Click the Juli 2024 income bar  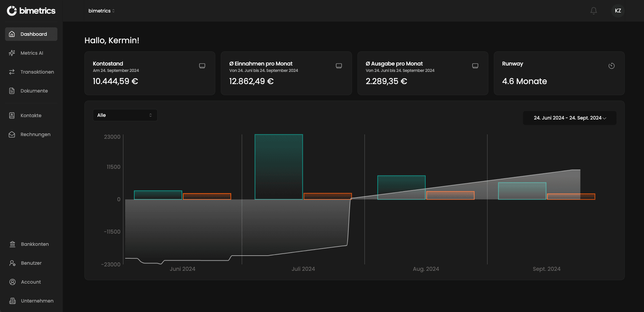click(x=279, y=167)
